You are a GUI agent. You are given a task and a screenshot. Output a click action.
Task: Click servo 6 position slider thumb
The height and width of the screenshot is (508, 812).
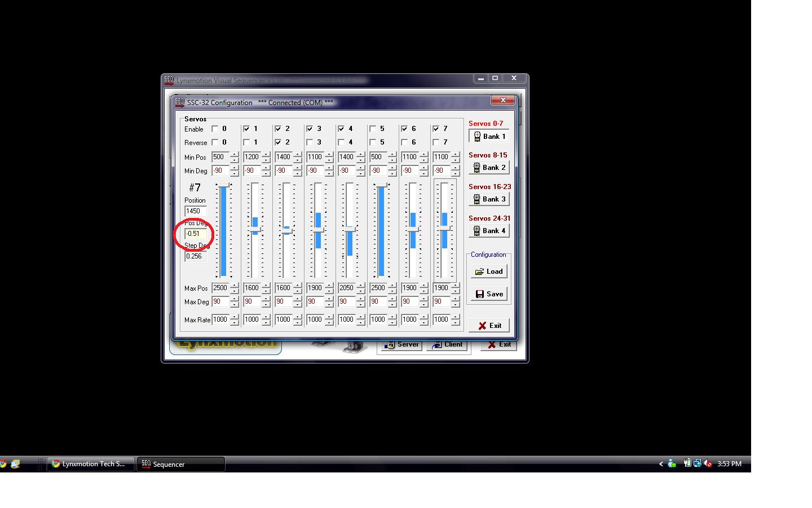tap(413, 229)
